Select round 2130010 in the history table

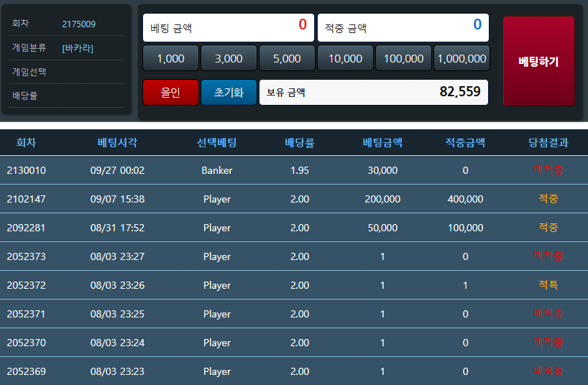[27, 170]
